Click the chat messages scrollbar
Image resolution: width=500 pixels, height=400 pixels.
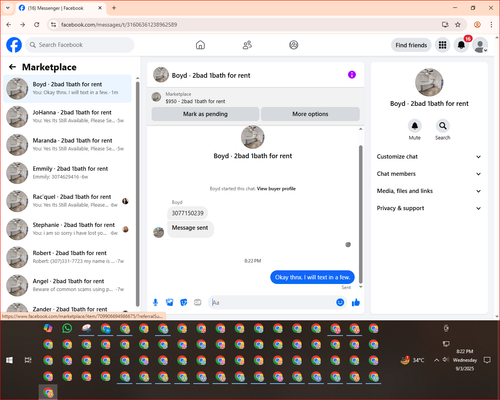(360, 213)
